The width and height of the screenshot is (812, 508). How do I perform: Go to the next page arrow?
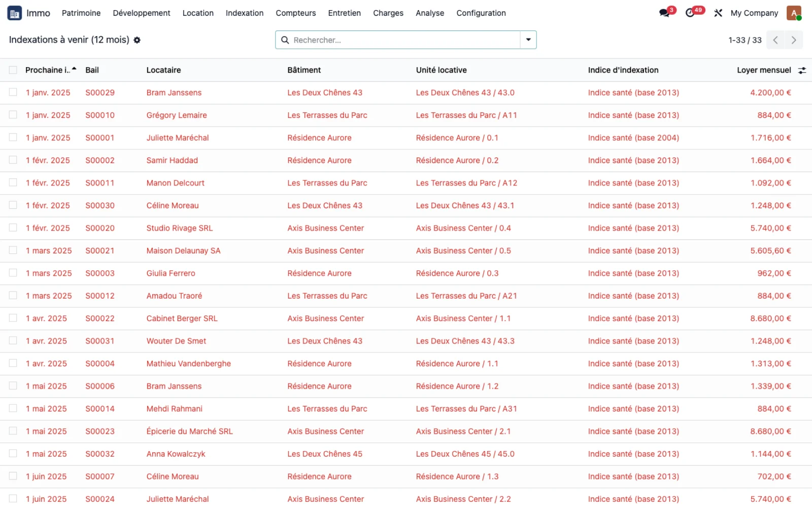(794, 40)
